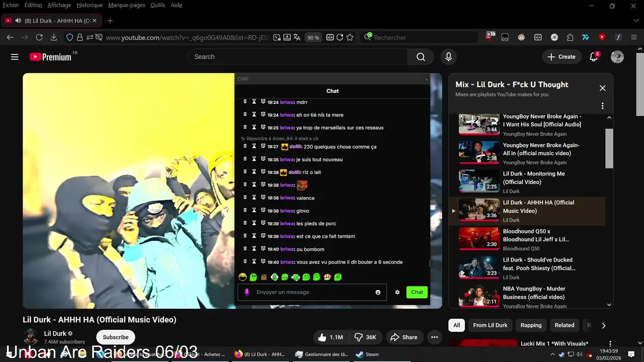The height and width of the screenshot is (362, 644).
Task: Open more actions menu beside Share
Action: (x=434, y=337)
